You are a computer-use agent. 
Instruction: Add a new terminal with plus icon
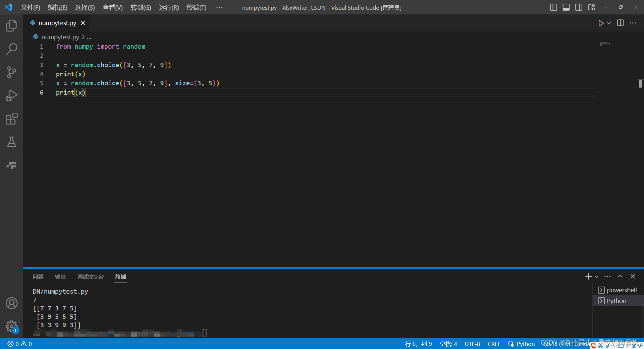(588, 277)
